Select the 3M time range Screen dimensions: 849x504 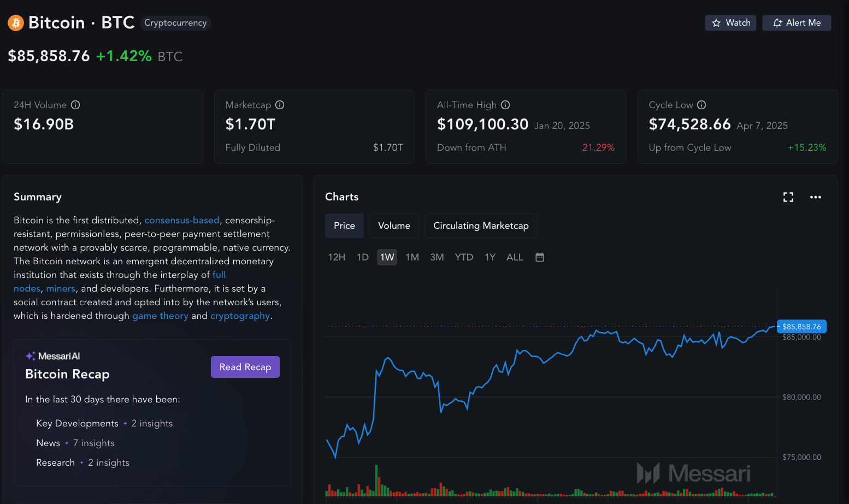(x=437, y=257)
